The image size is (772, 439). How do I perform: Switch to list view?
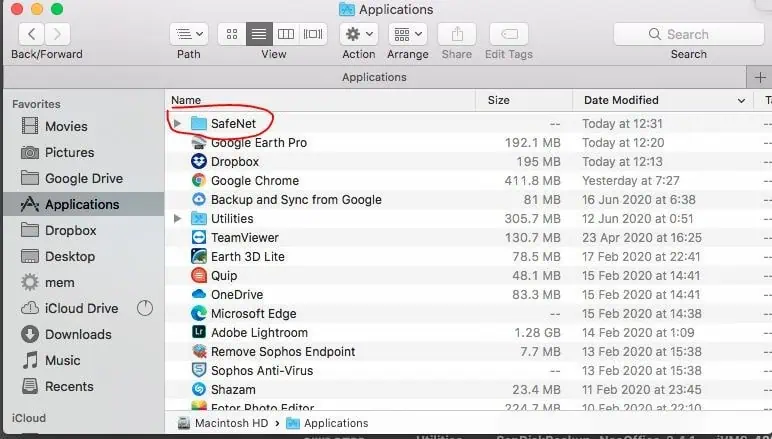tap(259, 34)
